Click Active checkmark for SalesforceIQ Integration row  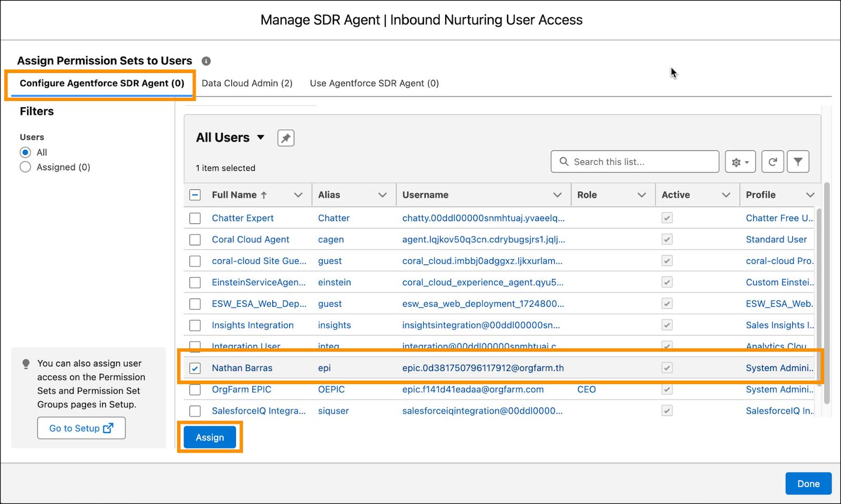(667, 411)
